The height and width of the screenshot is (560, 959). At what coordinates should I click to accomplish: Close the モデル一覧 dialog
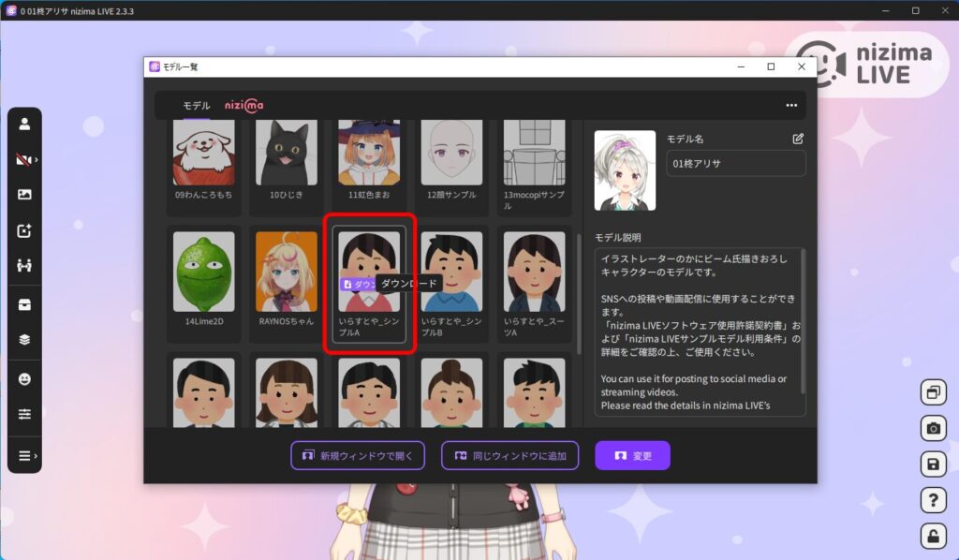point(802,66)
